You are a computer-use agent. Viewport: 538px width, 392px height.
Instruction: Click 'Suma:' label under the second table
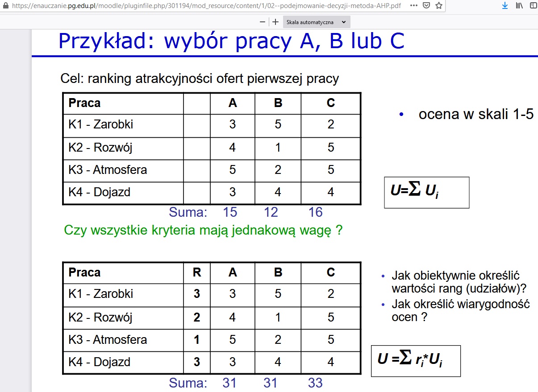[x=188, y=383]
